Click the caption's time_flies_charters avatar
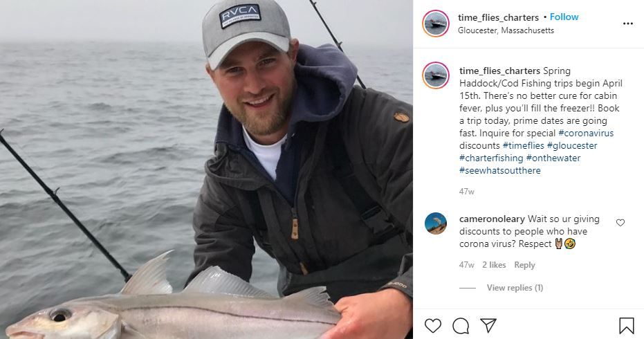Image resolution: width=644 pixels, height=339 pixels. tap(435, 75)
